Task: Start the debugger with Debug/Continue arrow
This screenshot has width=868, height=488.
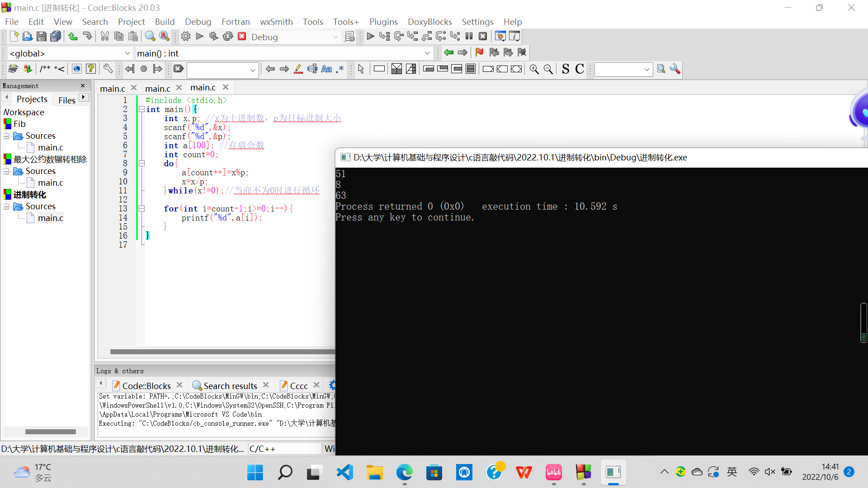Action: click(x=370, y=37)
